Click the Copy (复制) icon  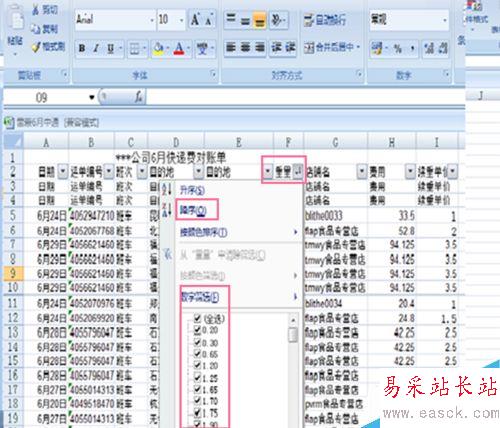tap(36, 29)
